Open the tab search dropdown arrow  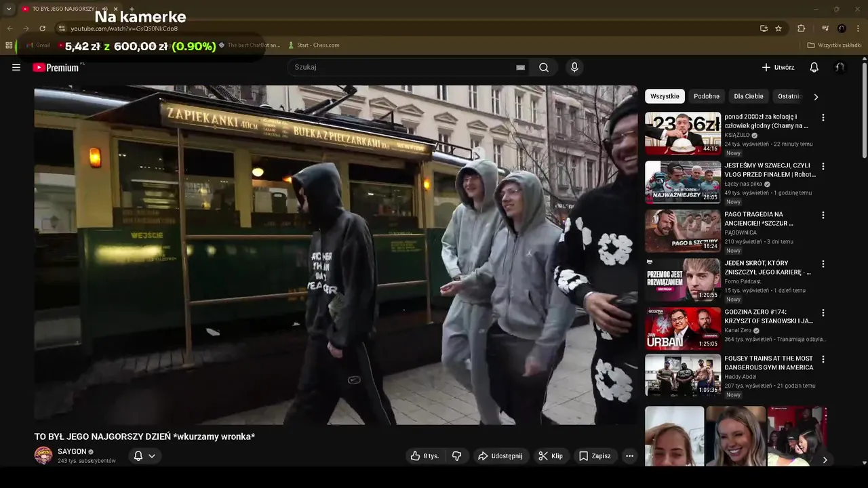point(9,9)
